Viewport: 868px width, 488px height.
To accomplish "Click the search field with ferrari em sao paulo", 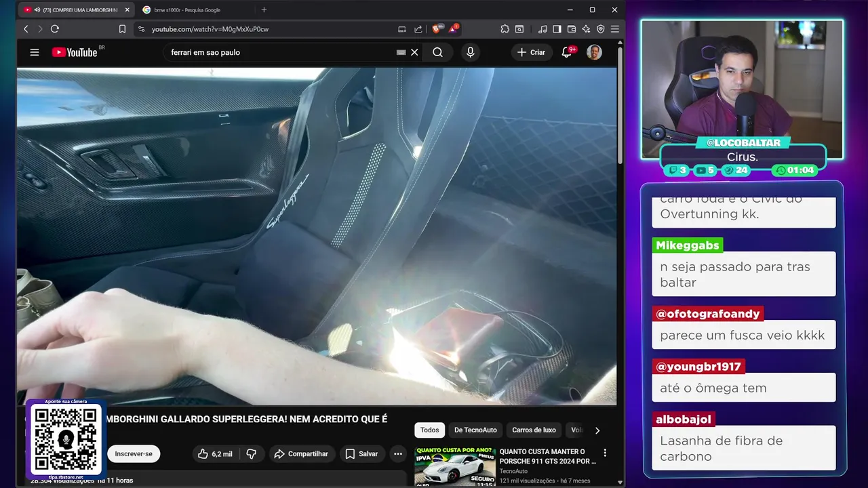I will click(x=281, y=52).
